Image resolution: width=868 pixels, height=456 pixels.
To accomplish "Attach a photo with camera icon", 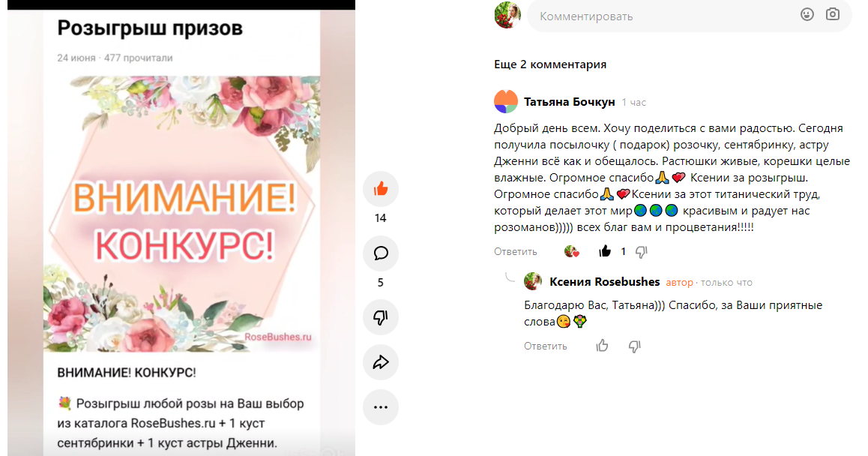I will click(x=833, y=14).
